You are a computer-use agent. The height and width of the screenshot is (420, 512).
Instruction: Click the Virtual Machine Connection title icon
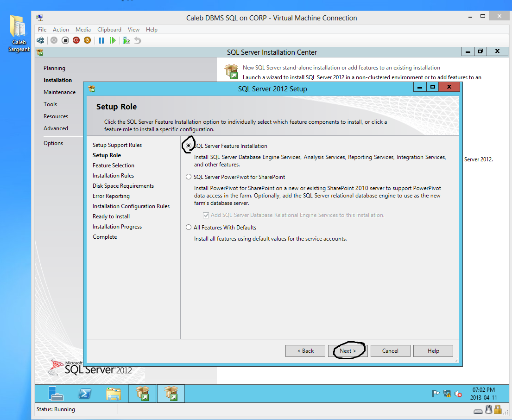[40, 18]
